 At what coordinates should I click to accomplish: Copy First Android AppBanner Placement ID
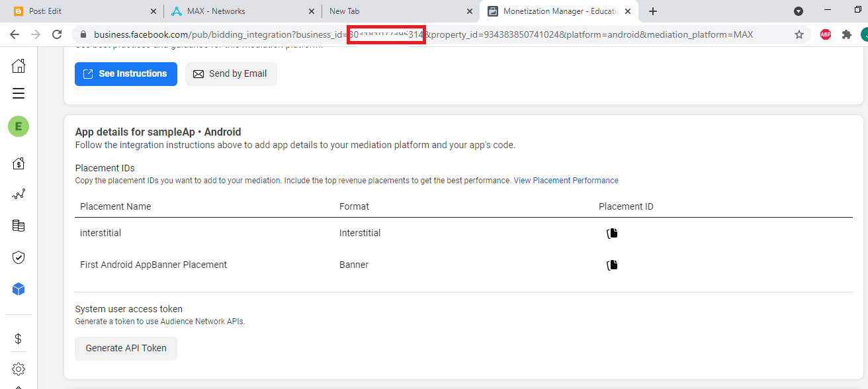pyautogui.click(x=612, y=265)
